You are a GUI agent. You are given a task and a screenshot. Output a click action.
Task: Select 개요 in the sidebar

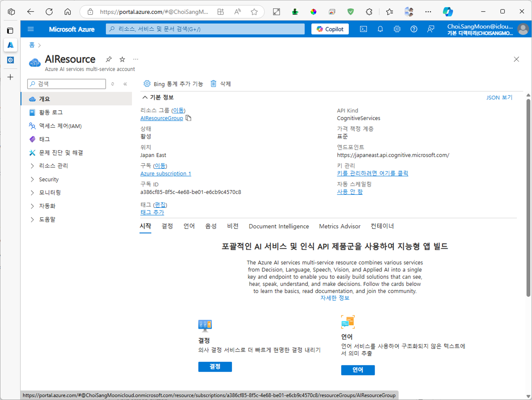tap(77, 99)
